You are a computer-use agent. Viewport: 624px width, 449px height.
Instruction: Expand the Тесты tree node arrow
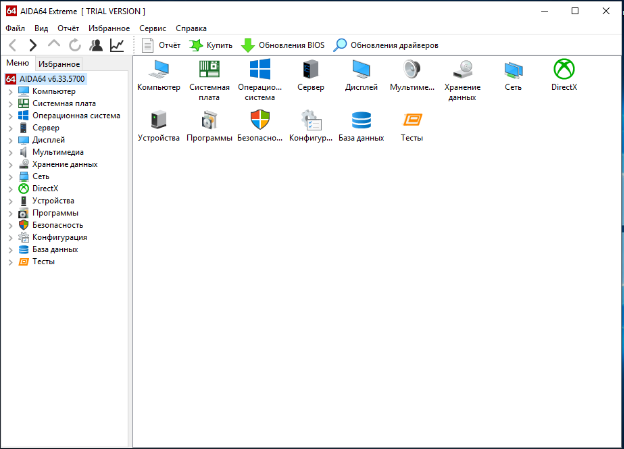coord(10,261)
